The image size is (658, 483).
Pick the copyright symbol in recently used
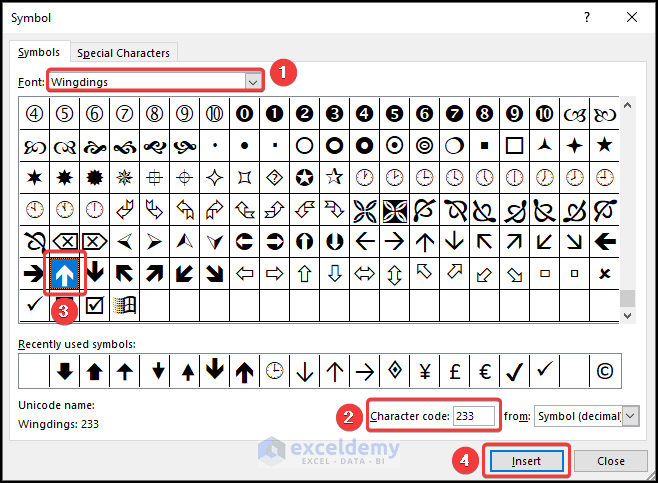pos(605,371)
